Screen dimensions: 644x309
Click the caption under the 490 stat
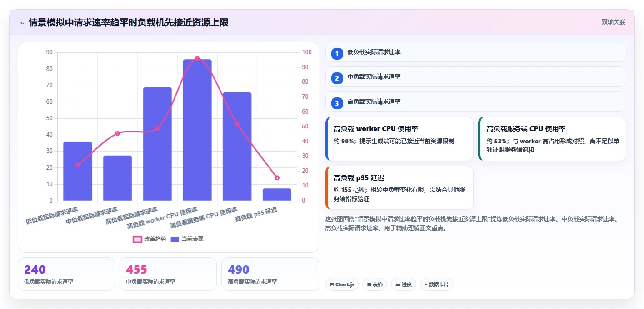(x=252, y=282)
